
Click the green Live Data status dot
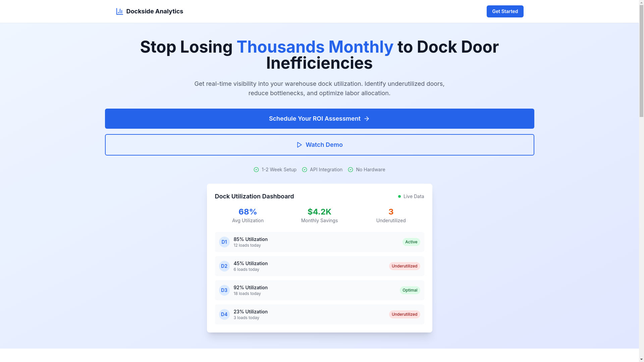pyautogui.click(x=399, y=196)
